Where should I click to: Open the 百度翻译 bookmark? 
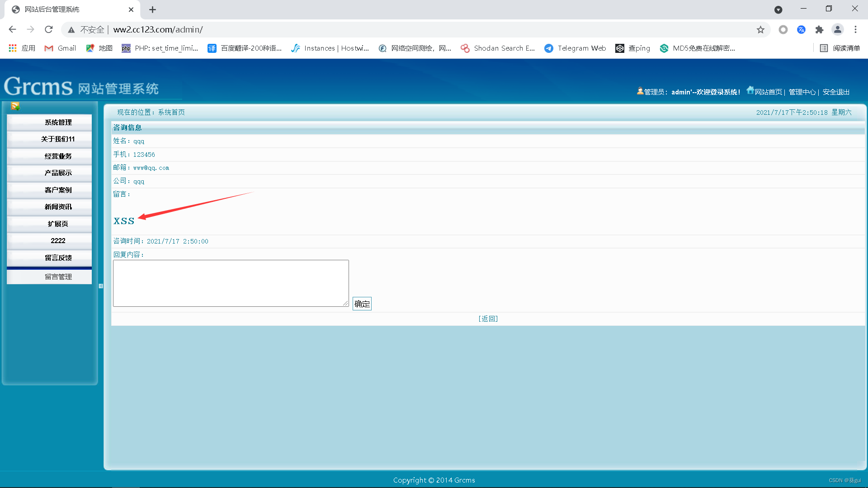245,48
